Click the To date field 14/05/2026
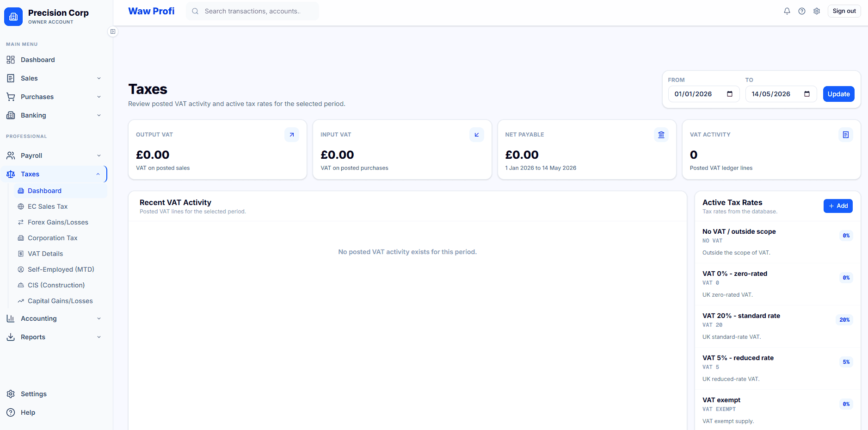868x430 pixels. pos(781,94)
